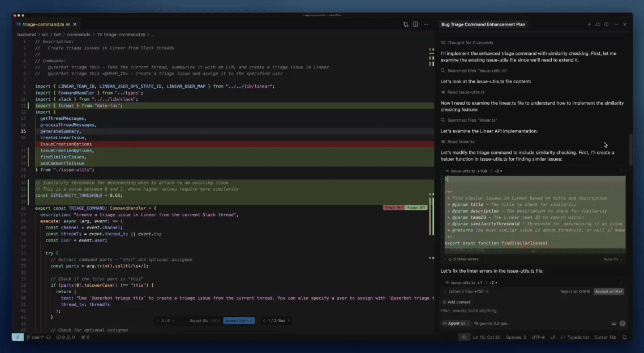This screenshot has width=644, height=353.
Task: Click the blue Accept file button
Action: (x=239, y=321)
